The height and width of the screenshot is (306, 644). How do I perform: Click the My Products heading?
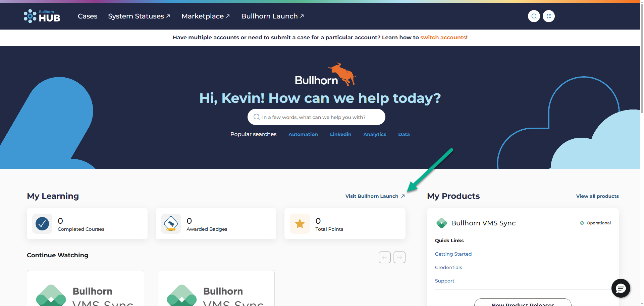(x=453, y=196)
